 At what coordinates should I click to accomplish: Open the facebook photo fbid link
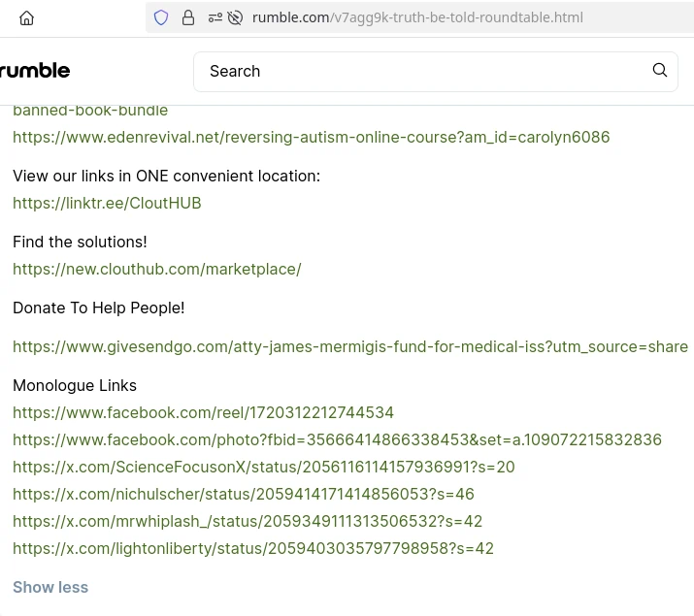tap(337, 439)
